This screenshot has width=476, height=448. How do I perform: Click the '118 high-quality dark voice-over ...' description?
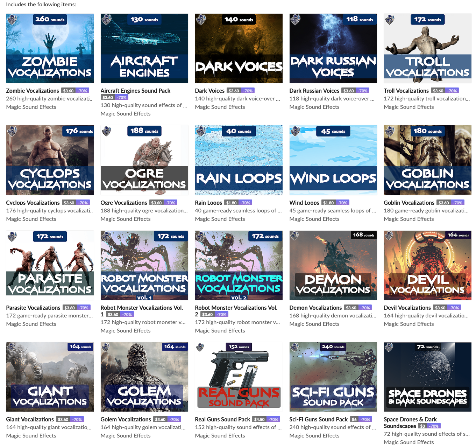[332, 99]
